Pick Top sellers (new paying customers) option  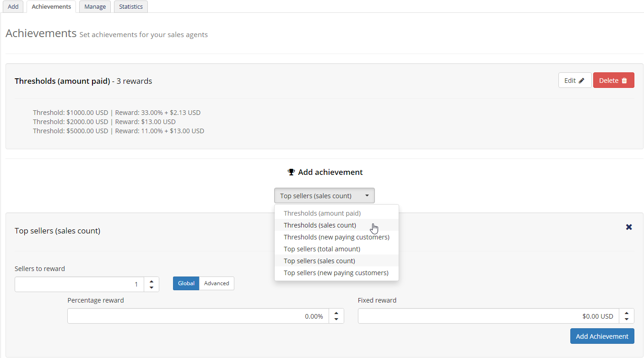(336, 272)
